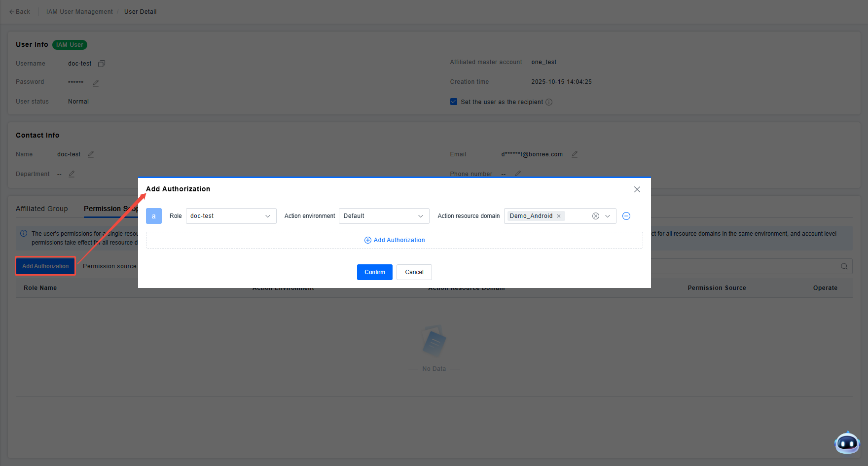Image resolution: width=868 pixels, height=466 pixels.
Task: Open the Role dropdown
Action: (231, 216)
